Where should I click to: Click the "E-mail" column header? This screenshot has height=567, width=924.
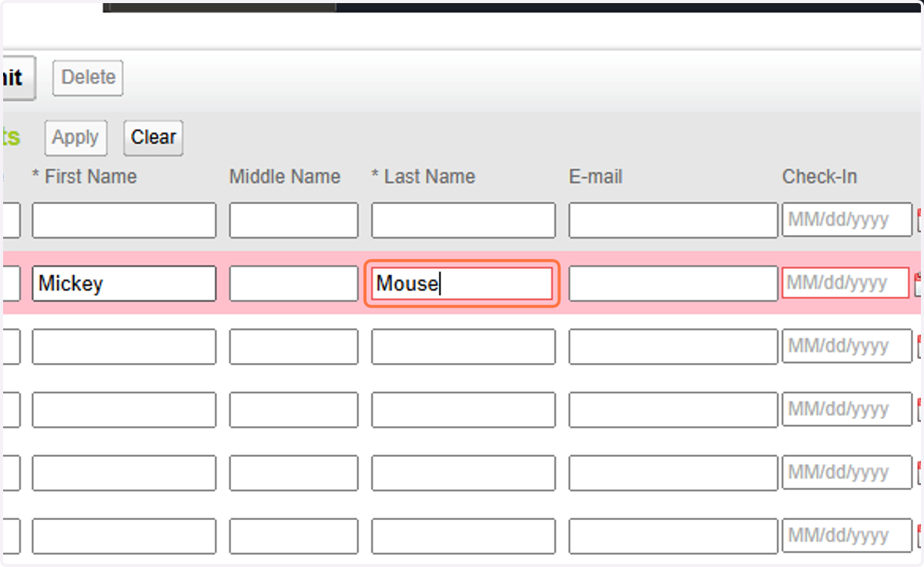point(596,177)
